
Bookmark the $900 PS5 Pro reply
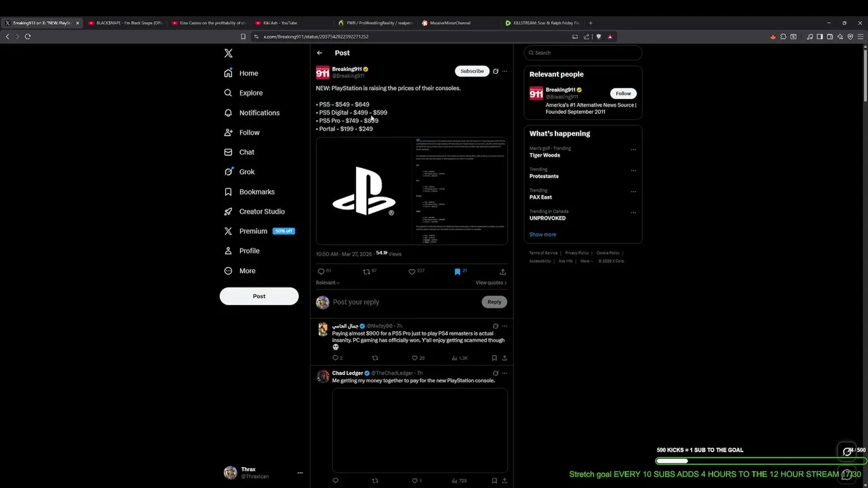[x=494, y=358]
